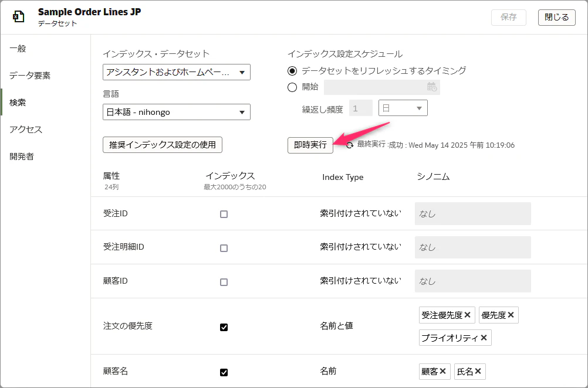The image size is (588, 388).
Task: Select データセットをリフレッシュするタイミング radio option
Action: pos(292,70)
